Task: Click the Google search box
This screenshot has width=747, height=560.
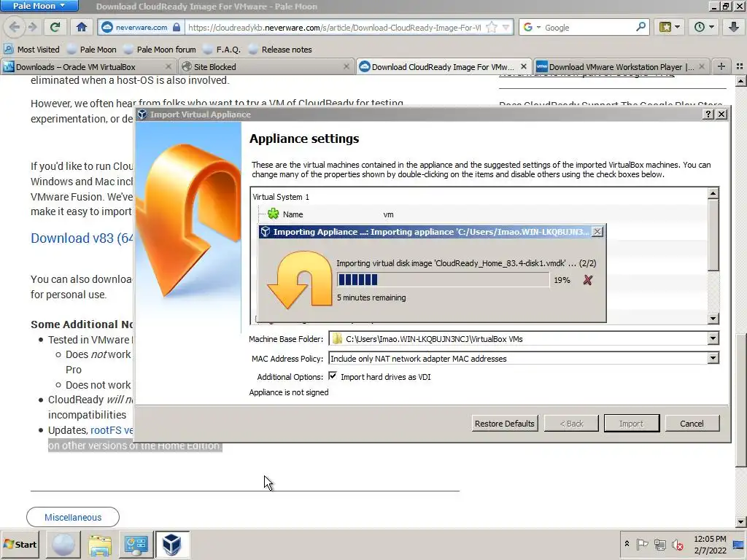Action: coord(589,27)
